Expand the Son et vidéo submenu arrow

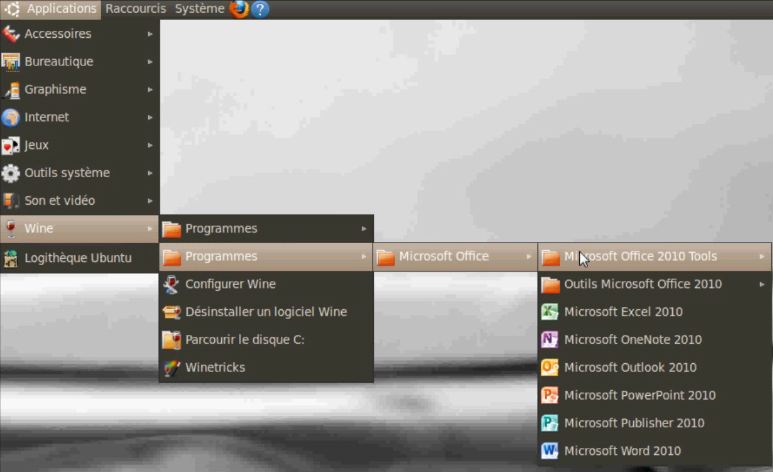[150, 201]
